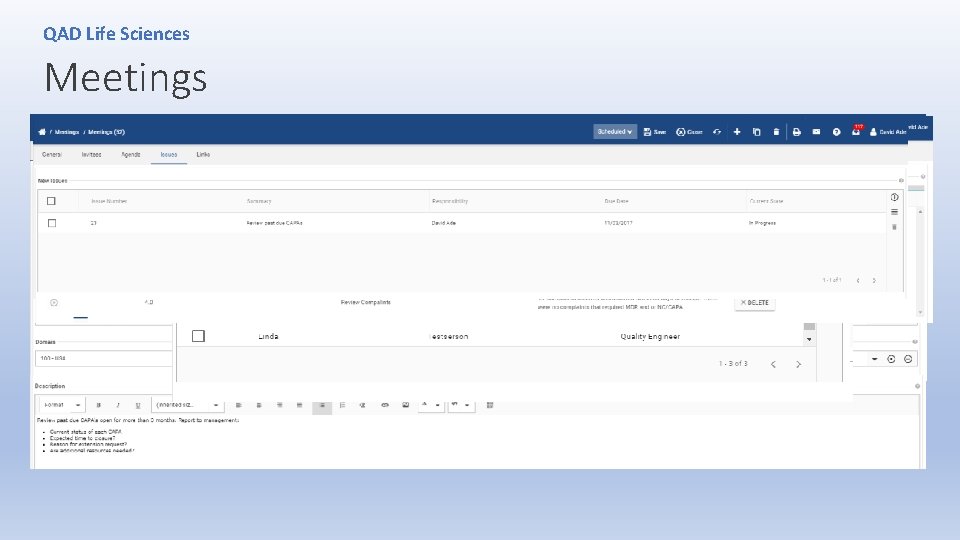The image size is (960, 540).
Task: Align text right in editor
Action: (x=280, y=405)
